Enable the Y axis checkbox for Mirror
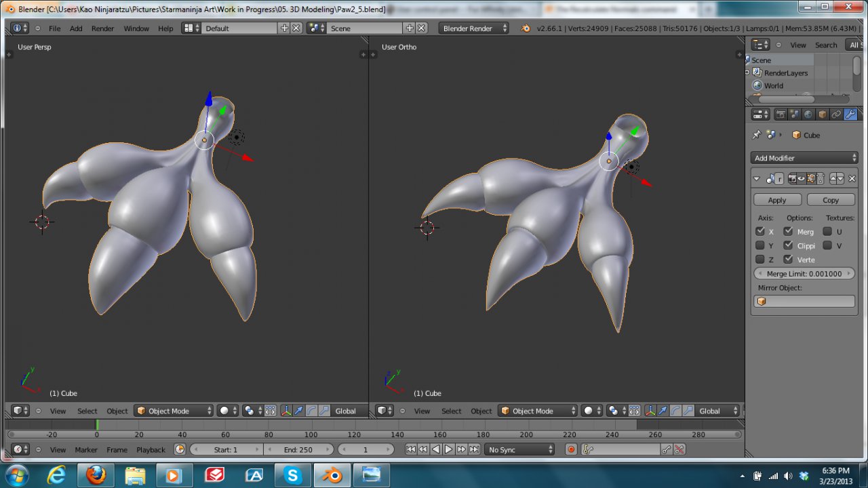This screenshot has width=868, height=488. point(760,245)
